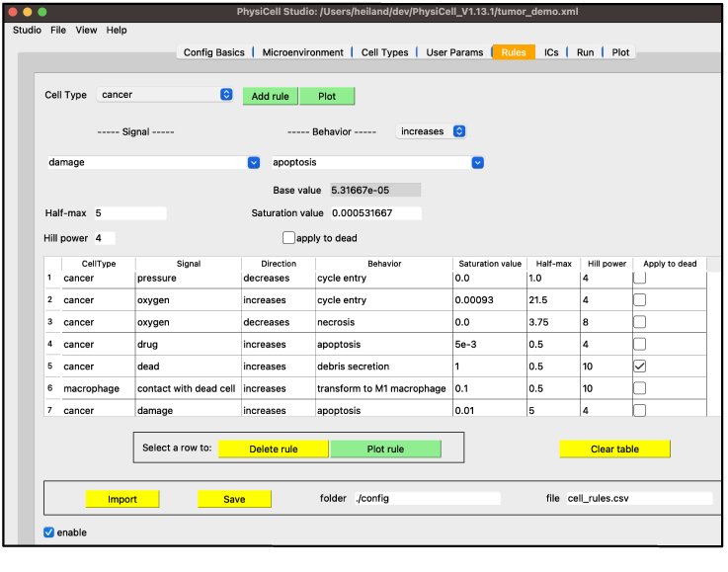Toggle Apply to dead for macrophage row
This screenshot has width=728, height=572.
[x=640, y=388]
